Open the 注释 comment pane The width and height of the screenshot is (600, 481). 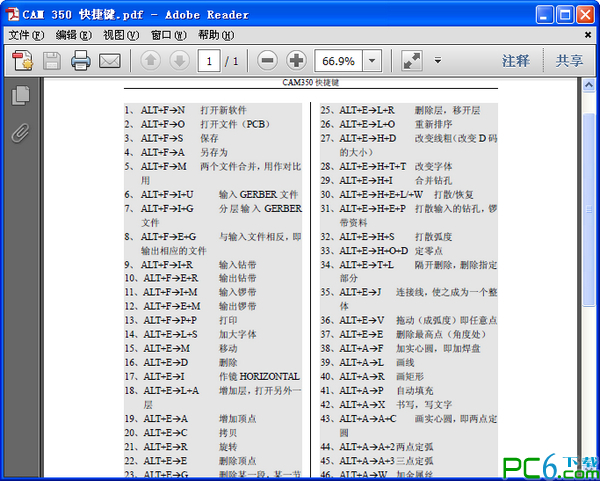click(516, 61)
